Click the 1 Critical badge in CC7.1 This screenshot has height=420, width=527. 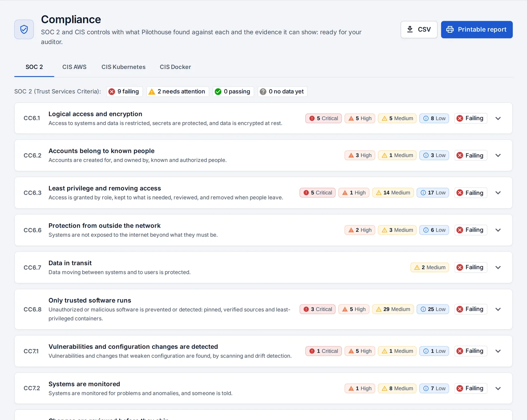tap(323, 351)
